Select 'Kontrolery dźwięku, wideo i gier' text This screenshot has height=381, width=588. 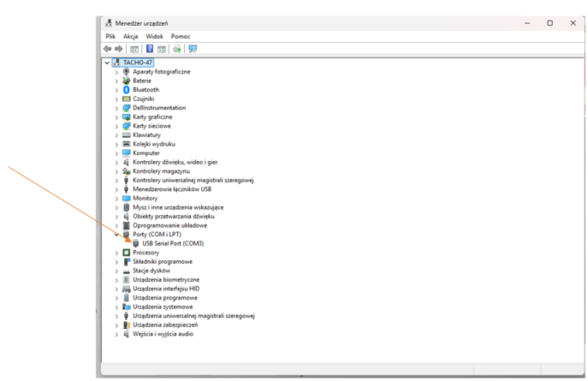175,162
